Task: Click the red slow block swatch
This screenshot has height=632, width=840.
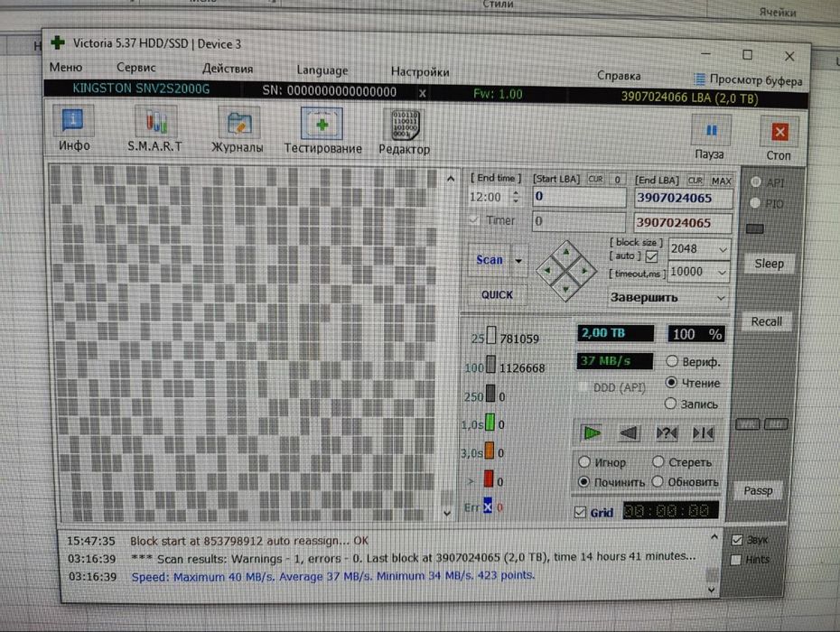Action: pyautogui.click(x=488, y=479)
